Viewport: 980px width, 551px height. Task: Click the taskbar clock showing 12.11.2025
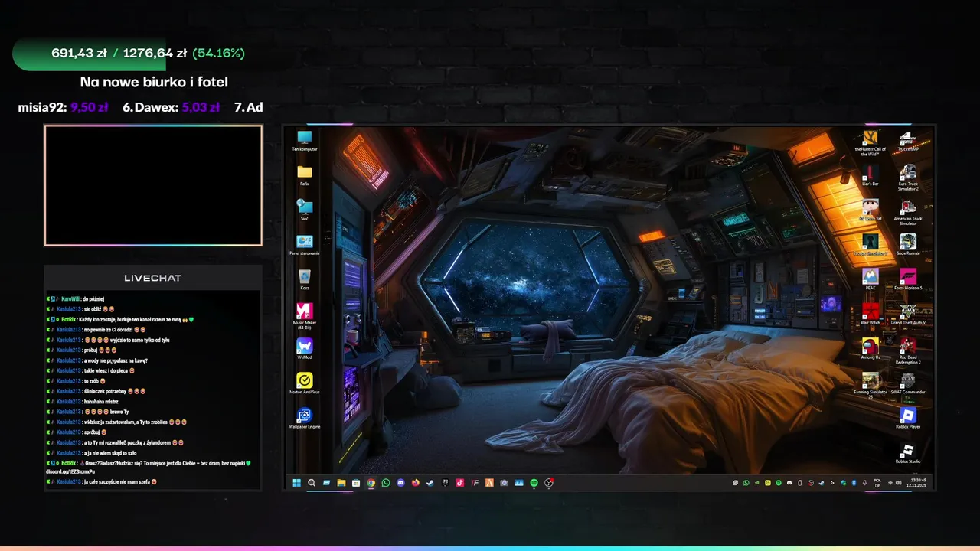pyautogui.click(x=916, y=483)
